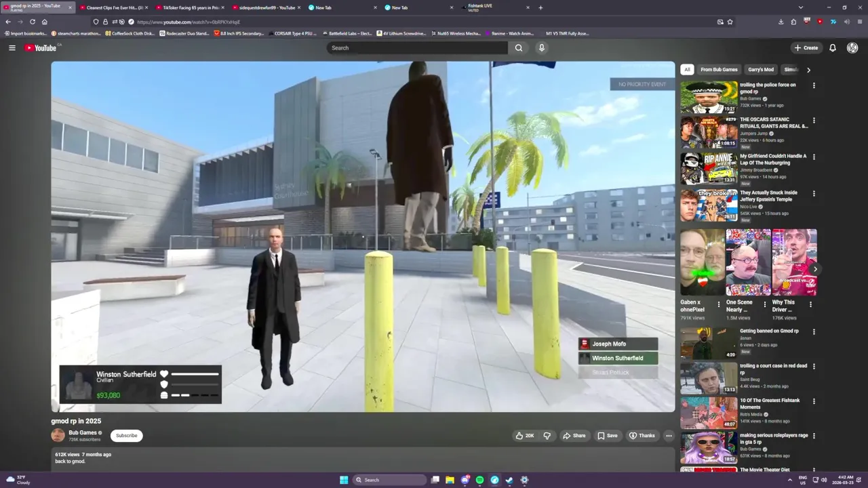Click the Windows taskbar search box
This screenshot has width=868, height=488.
coord(389,480)
